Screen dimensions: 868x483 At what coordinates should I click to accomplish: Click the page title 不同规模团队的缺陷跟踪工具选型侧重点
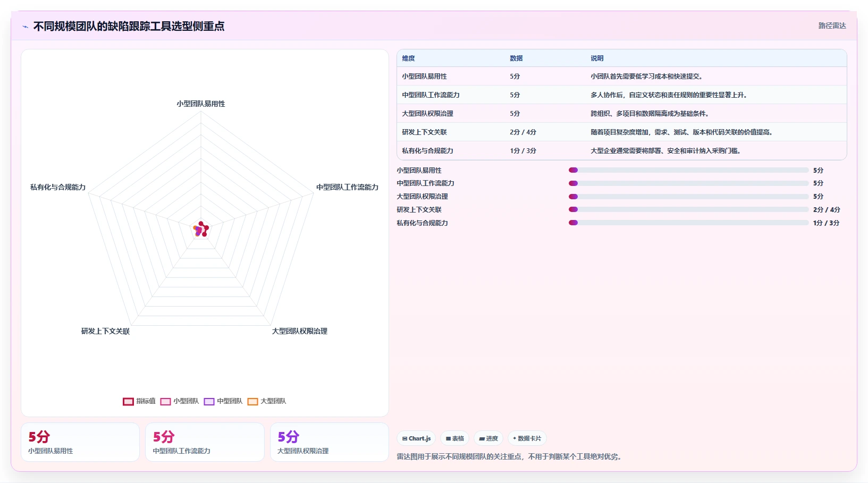click(x=129, y=26)
